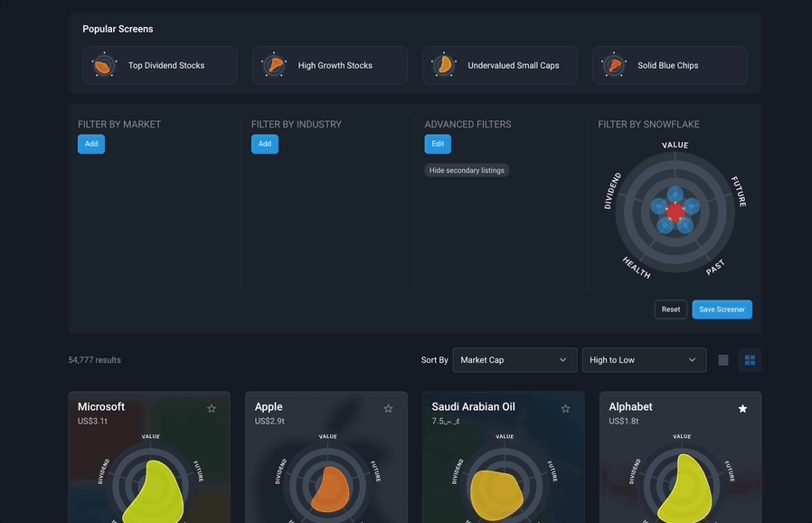Open the Solid Blue Chips screen
The height and width of the screenshot is (523, 812).
click(670, 65)
